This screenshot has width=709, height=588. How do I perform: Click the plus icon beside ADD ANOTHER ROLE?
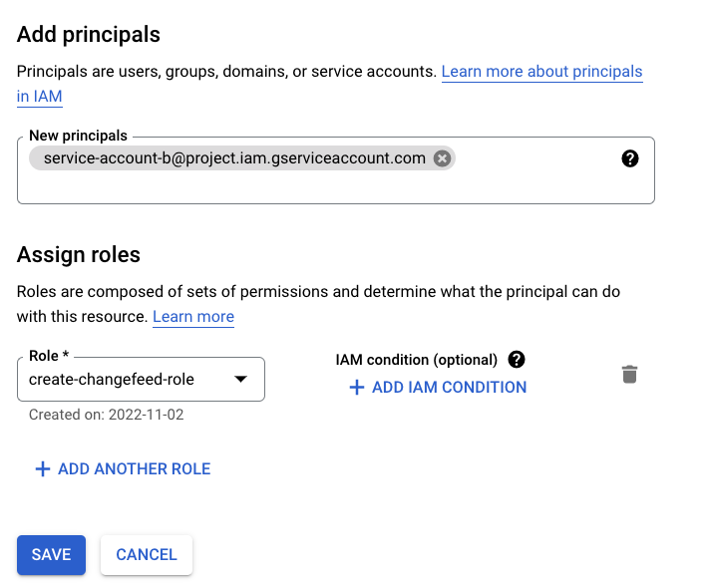point(43,469)
